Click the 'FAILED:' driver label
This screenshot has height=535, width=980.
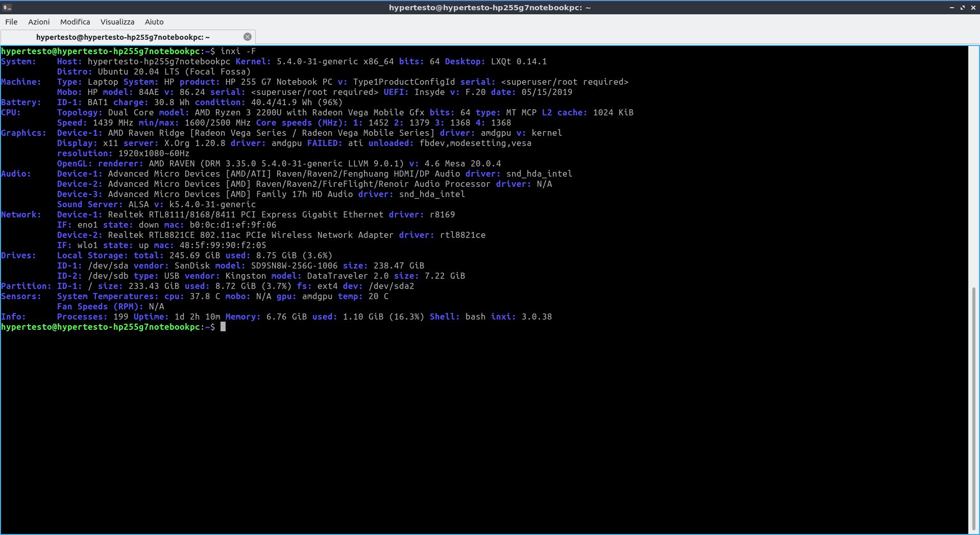[x=325, y=143]
